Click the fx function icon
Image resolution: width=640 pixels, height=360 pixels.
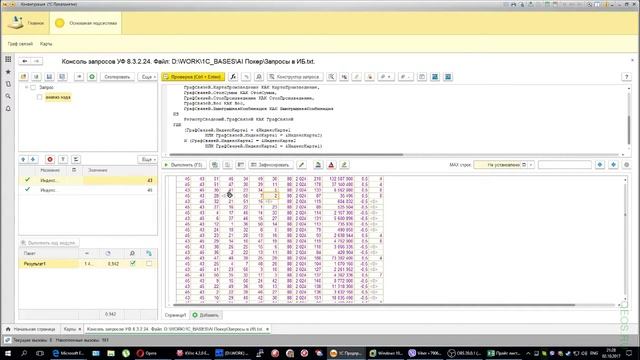click(x=233, y=77)
